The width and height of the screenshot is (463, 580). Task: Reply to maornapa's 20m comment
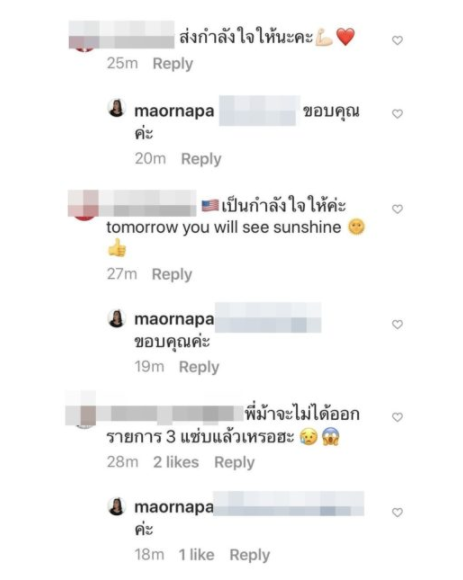pyautogui.click(x=201, y=159)
